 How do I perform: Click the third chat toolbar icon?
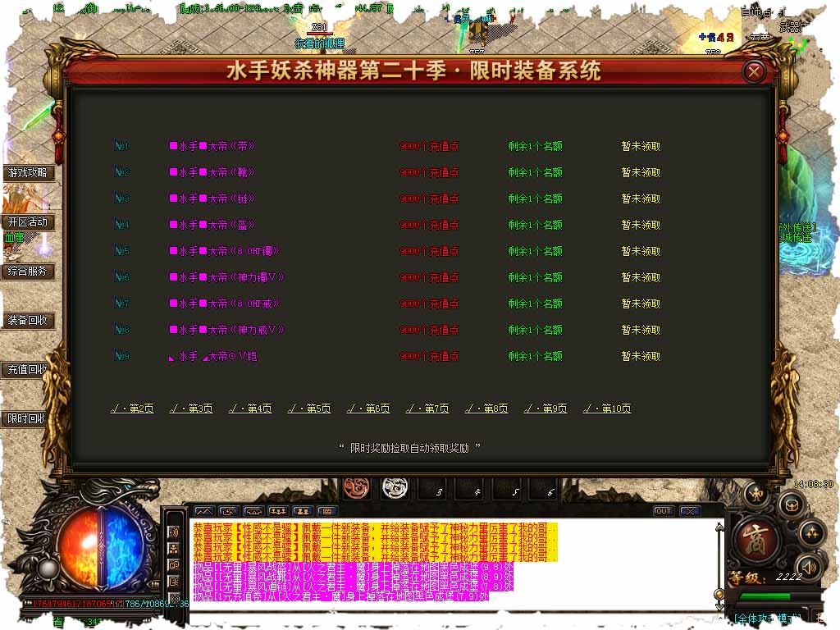pyautogui.click(x=253, y=511)
